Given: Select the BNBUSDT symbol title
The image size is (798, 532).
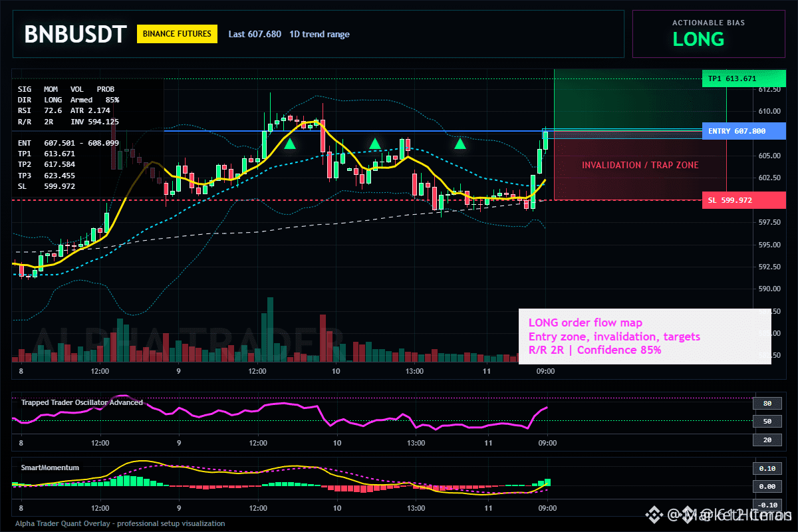Looking at the screenshot, I should (74, 34).
